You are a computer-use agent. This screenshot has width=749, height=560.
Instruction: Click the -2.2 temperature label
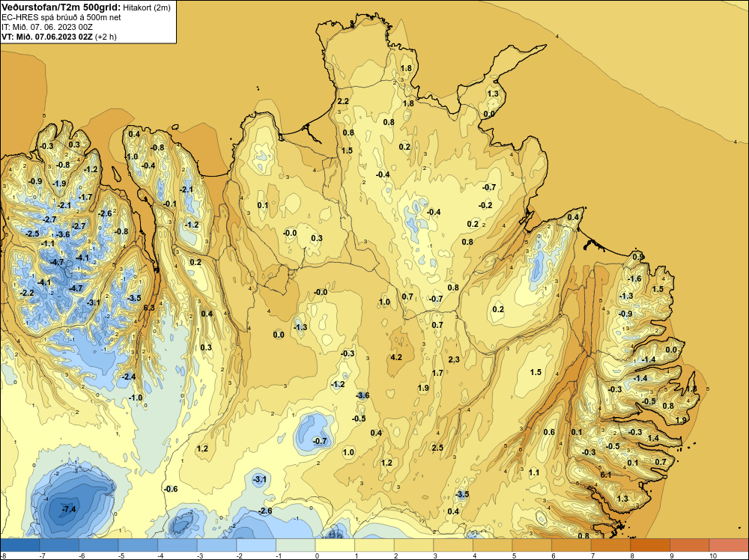27,293
